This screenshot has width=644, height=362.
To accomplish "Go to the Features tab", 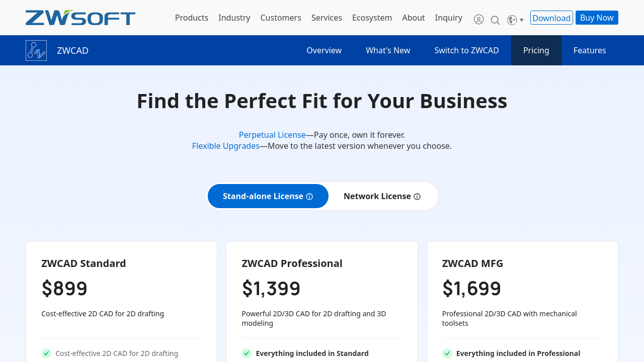I will pyautogui.click(x=589, y=50).
